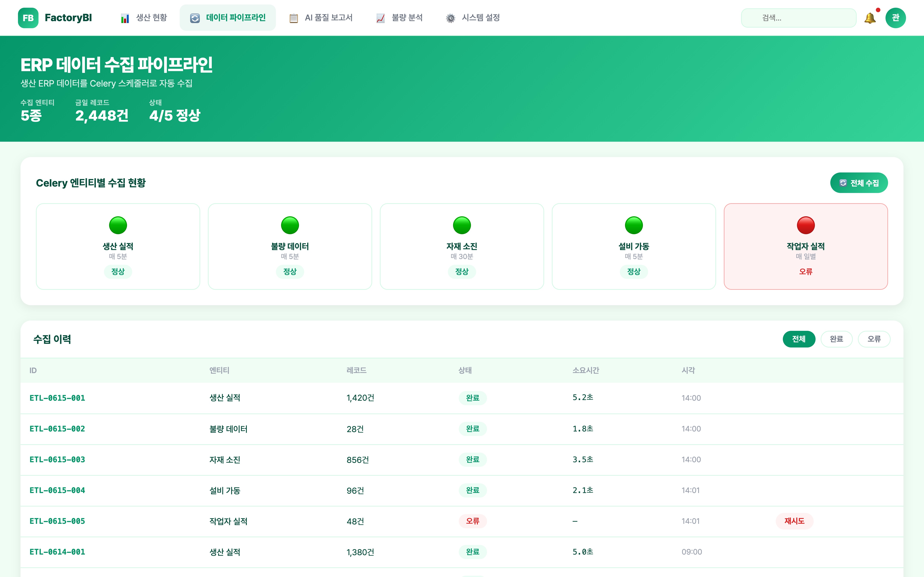Switch to the 데이터 파이프라인 tab
924x577 pixels.
pos(228,18)
